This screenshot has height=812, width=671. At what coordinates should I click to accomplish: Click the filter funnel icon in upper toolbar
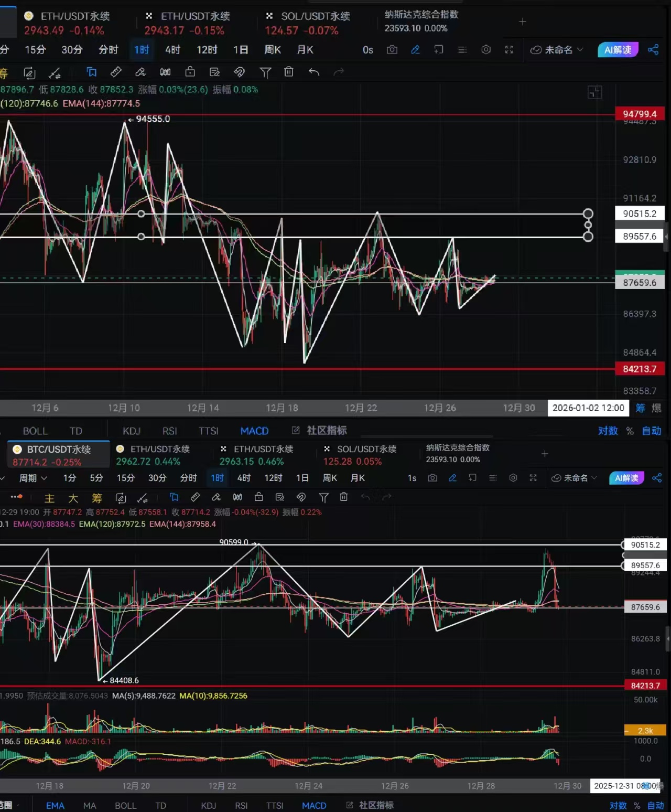click(x=265, y=72)
